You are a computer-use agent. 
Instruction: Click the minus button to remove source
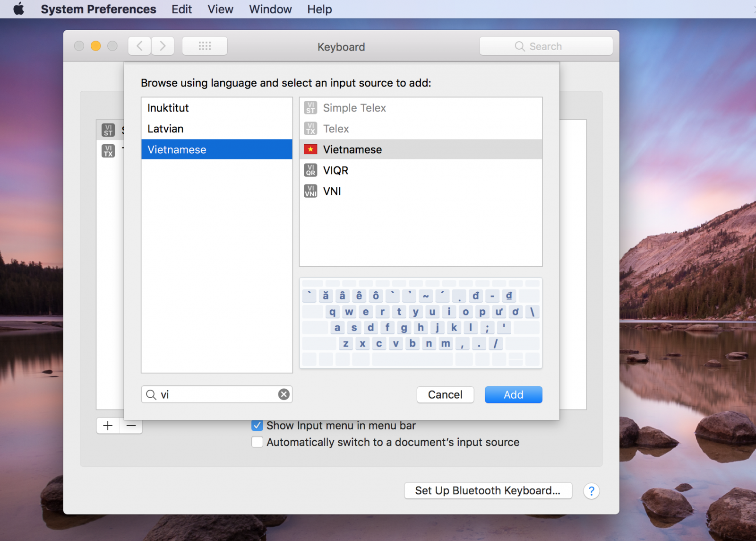131,426
